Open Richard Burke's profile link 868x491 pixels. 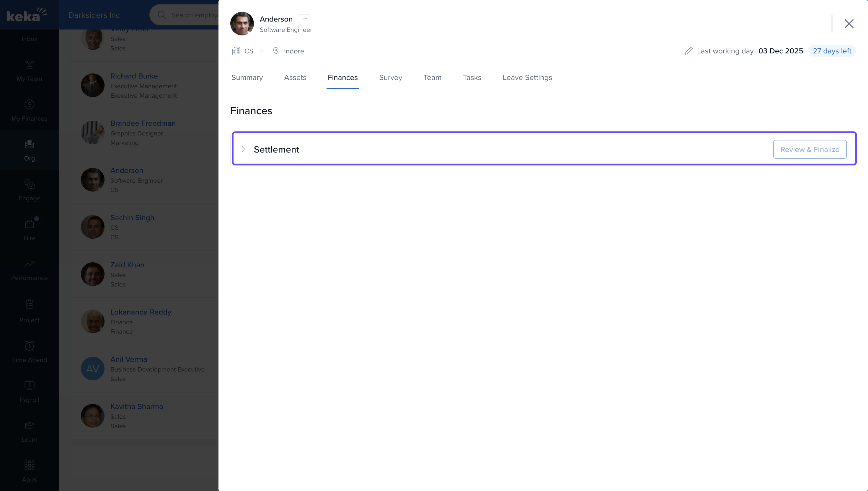pos(134,76)
